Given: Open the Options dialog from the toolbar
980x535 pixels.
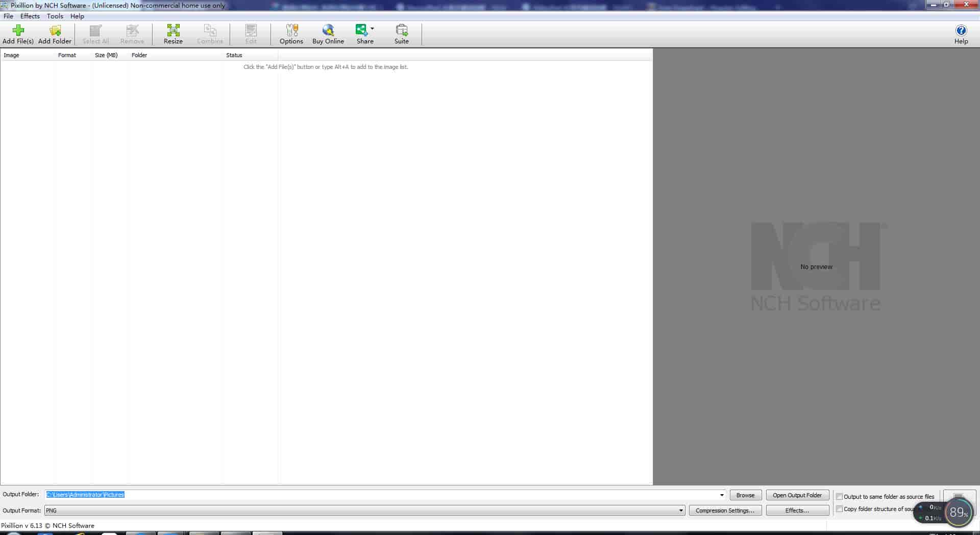Looking at the screenshot, I should point(291,31).
